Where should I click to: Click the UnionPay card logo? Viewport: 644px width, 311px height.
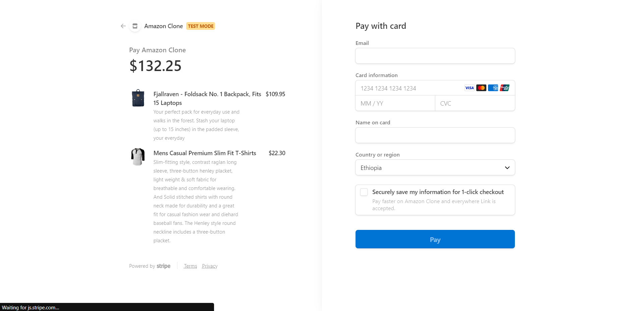click(504, 88)
